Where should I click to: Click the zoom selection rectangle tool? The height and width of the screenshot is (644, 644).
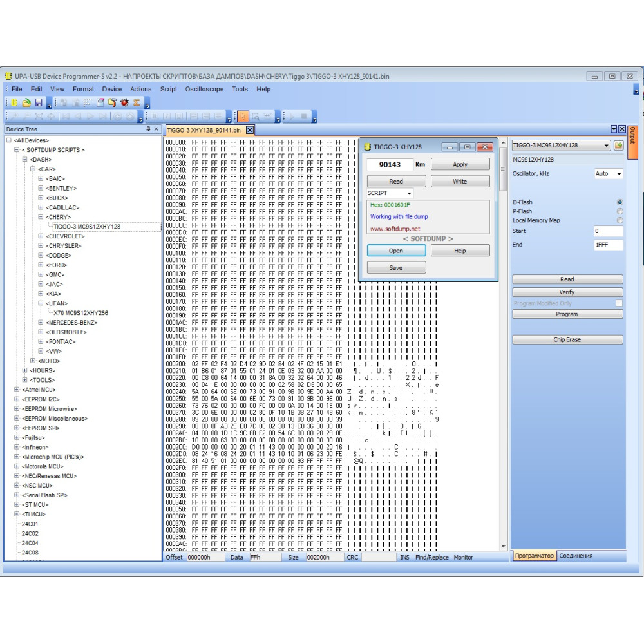(x=255, y=117)
